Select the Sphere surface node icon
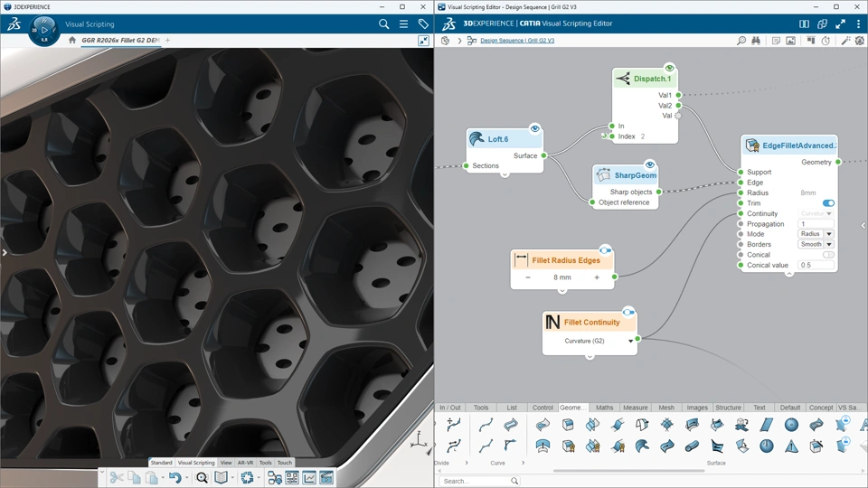Viewport: 868px width, 488px height. [x=792, y=425]
